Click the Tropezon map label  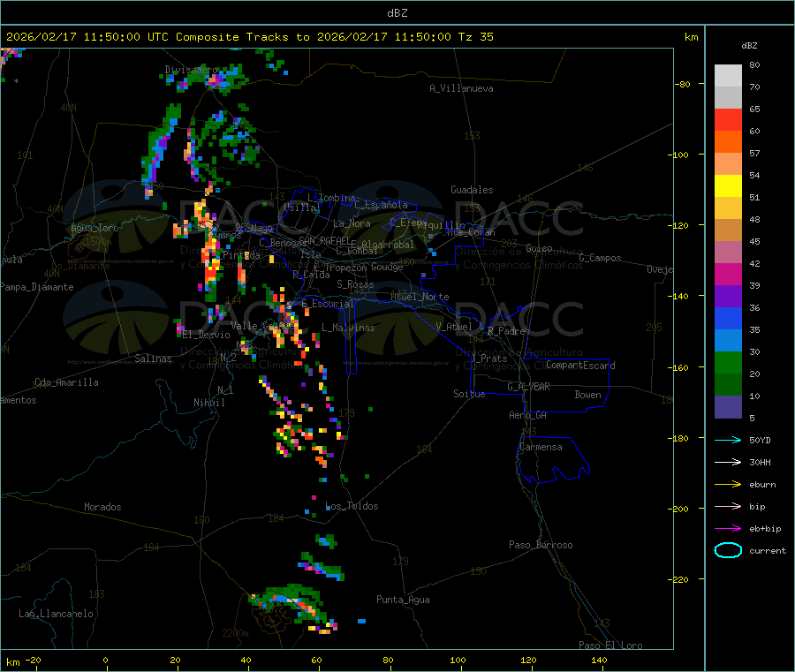345,268
